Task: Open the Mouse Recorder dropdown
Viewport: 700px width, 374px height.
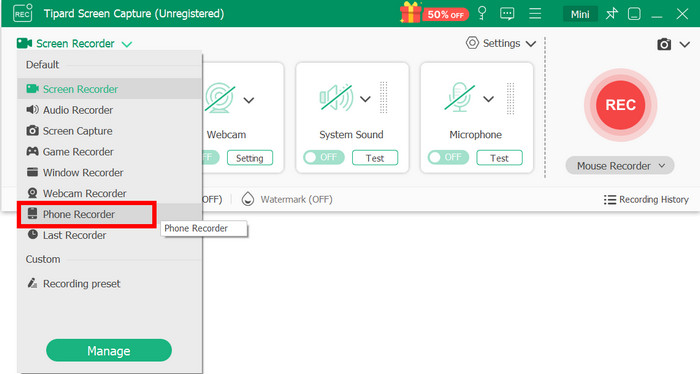Action: pyautogui.click(x=620, y=166)
